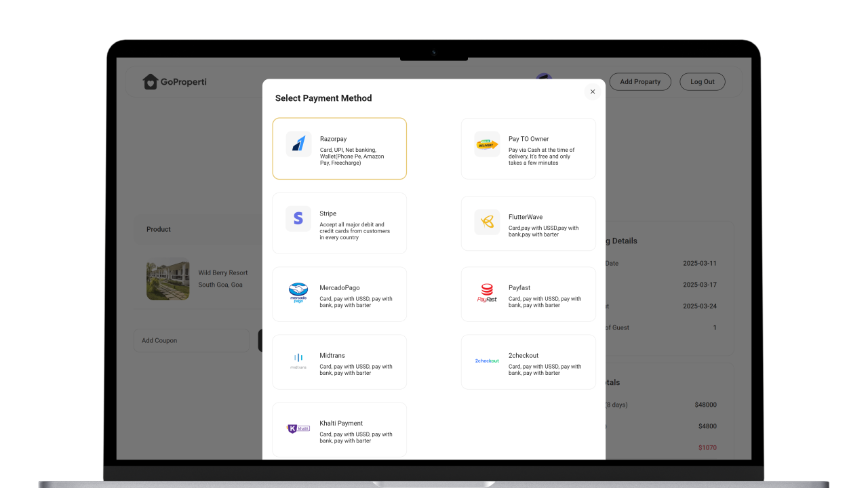Pick the Khalti Payment title text
This screenshot has width=868, height=488.
[341, 424]
